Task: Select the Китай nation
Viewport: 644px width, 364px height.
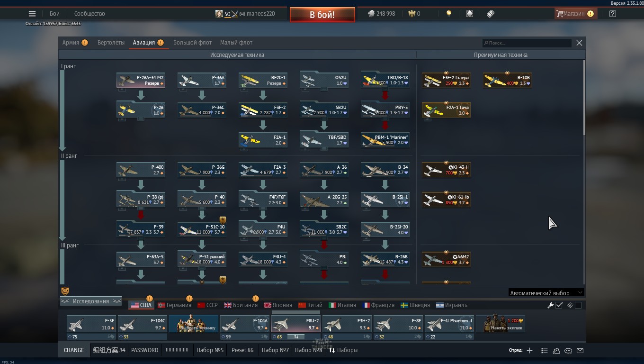Action: 310,305
